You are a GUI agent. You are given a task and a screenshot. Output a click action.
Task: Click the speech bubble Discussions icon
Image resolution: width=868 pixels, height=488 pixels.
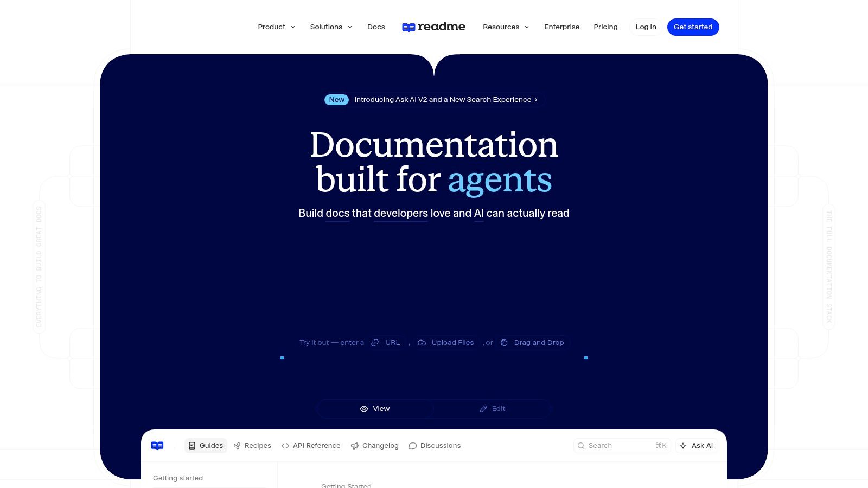click(x=413, y=446)
